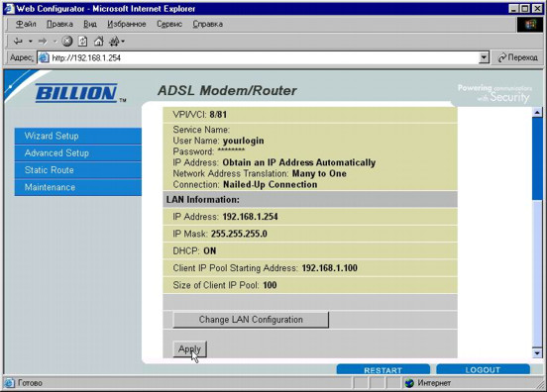Stop page loading with Stop icon

tap(67, 42)
